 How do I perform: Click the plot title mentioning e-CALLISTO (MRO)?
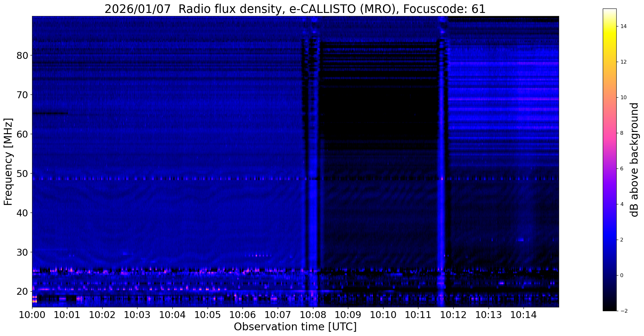295,9
